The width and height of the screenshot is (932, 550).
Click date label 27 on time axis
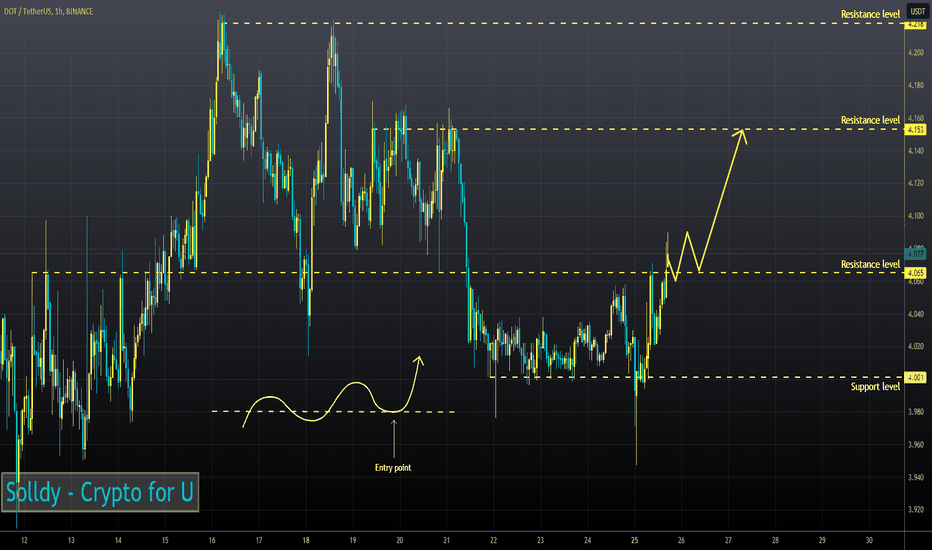pos(728,540)
